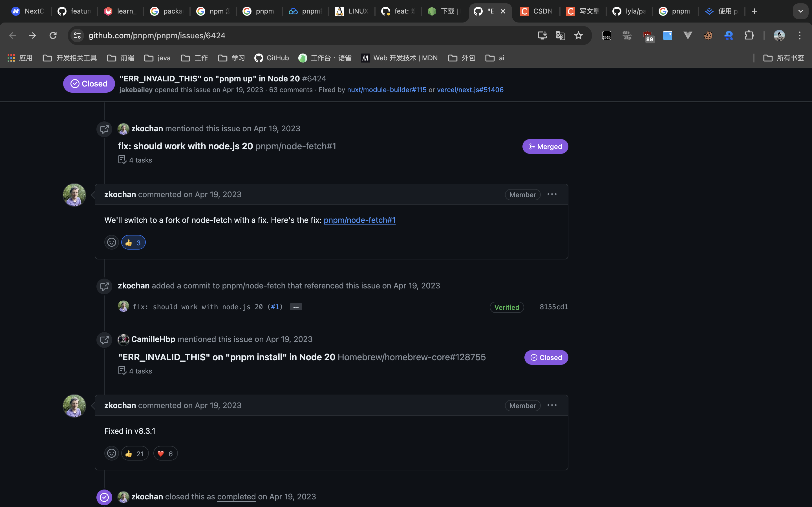Toggle the thumbs-up reaction showing 21

[134, 453]
